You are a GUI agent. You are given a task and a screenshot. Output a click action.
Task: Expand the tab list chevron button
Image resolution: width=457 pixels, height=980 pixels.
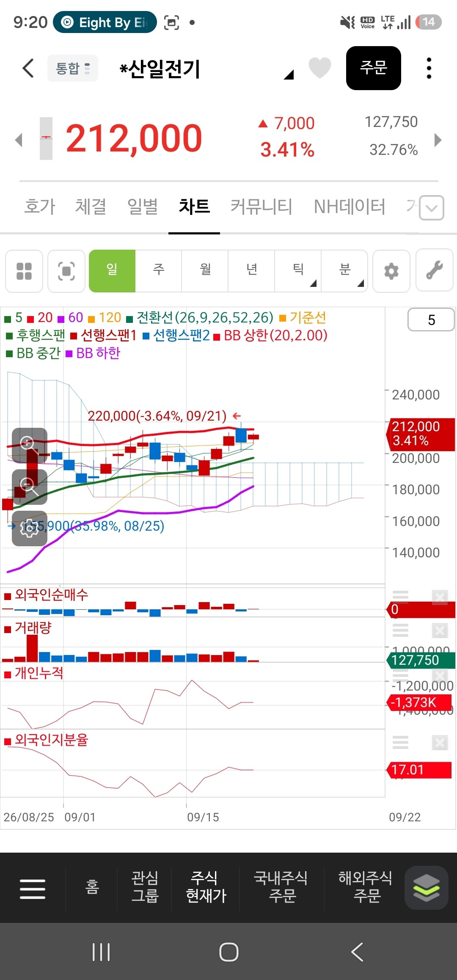432,208
